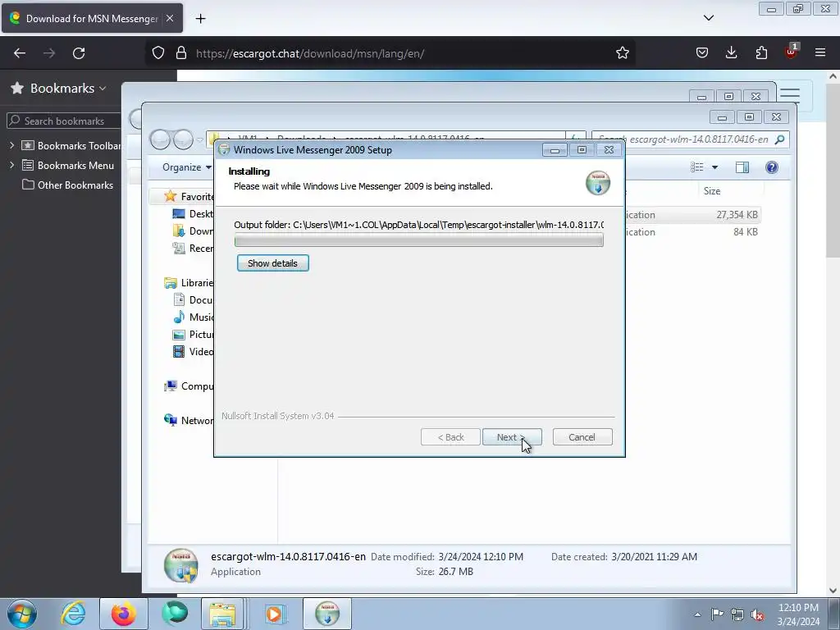The image size is (840, 630).
Task: Go back a page in Firefox
Action: pos(20,53)
